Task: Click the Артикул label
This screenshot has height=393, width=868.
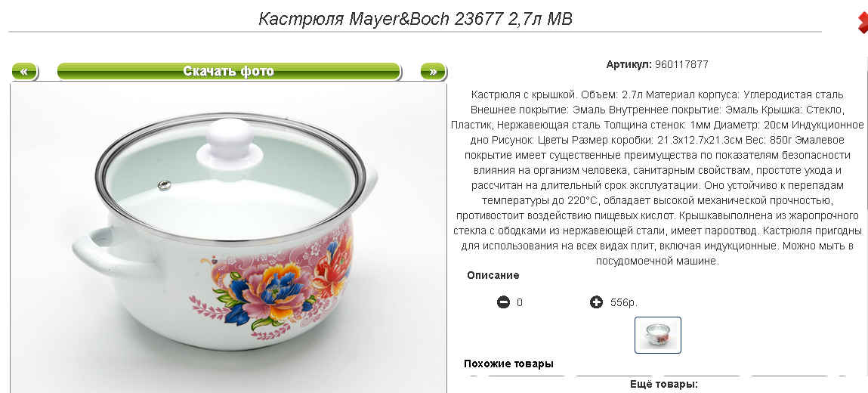Action: tap(629, 65)
